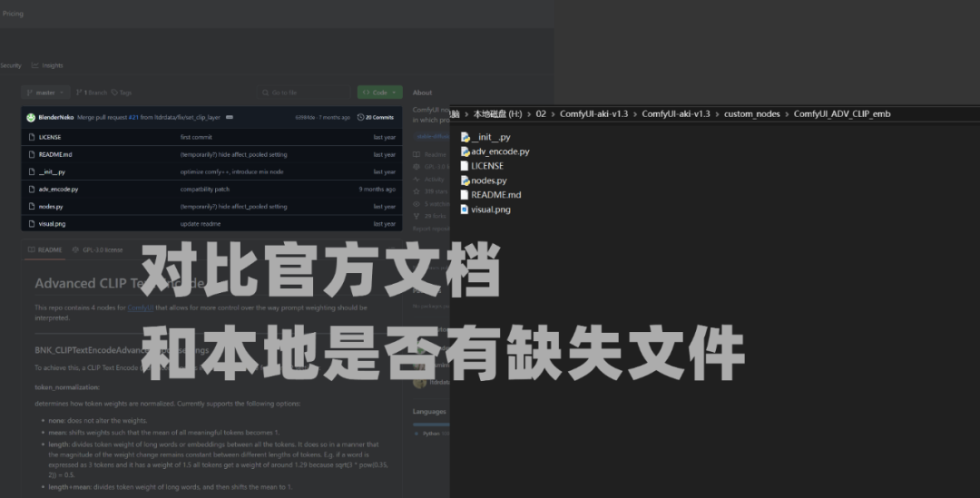
Task: Select LICENSE file icon in the Explorer window
Action: coord(465,166)
